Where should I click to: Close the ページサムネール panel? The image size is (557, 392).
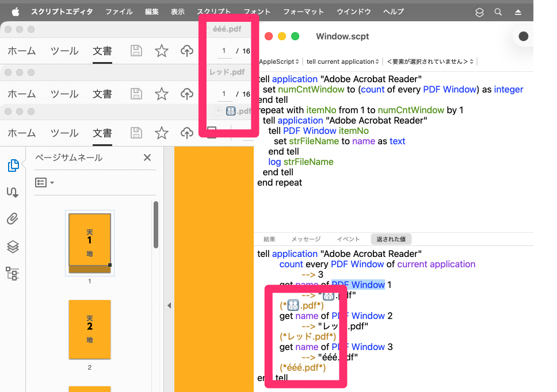(x=147, y=157)
